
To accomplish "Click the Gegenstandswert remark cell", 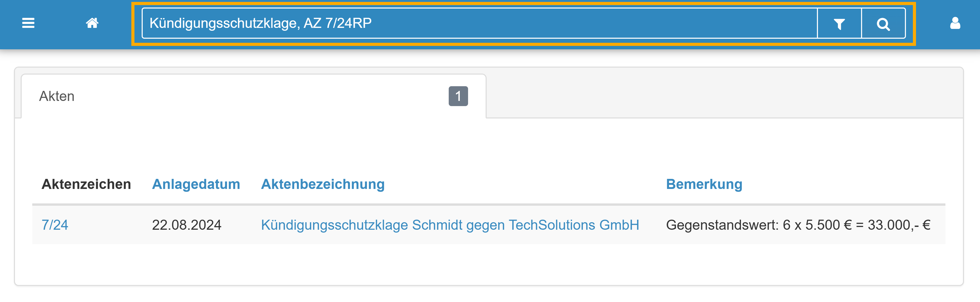I will [x=798, y=225].
